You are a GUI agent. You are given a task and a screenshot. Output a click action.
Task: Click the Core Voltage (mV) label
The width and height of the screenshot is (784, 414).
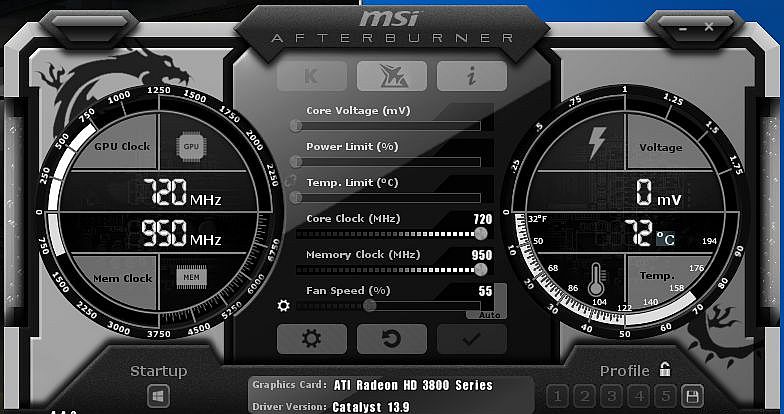point(358,110)
